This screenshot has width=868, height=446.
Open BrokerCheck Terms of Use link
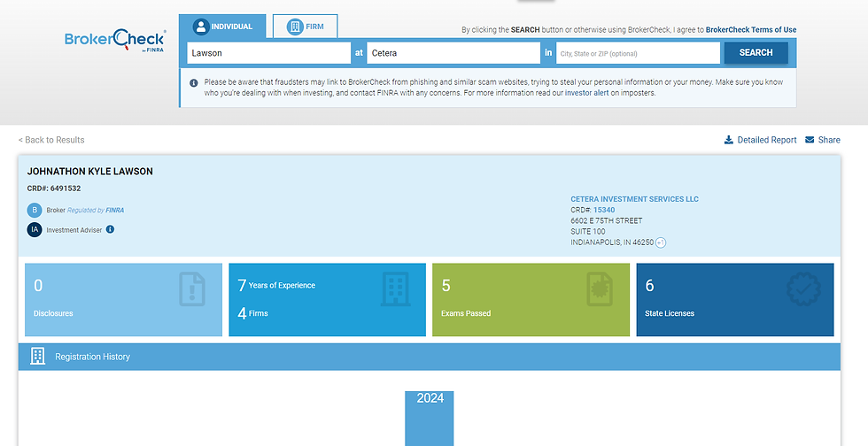pyautogui.click(x=751, y=30)
